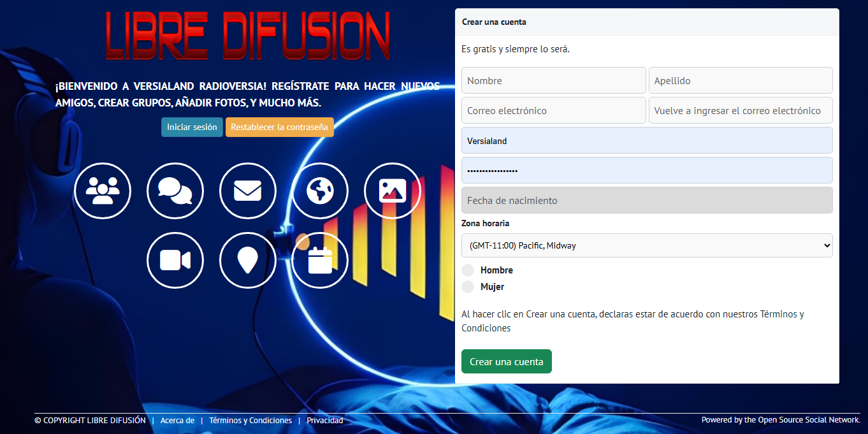
Task: Click the video camera icon
Action: 175,260
